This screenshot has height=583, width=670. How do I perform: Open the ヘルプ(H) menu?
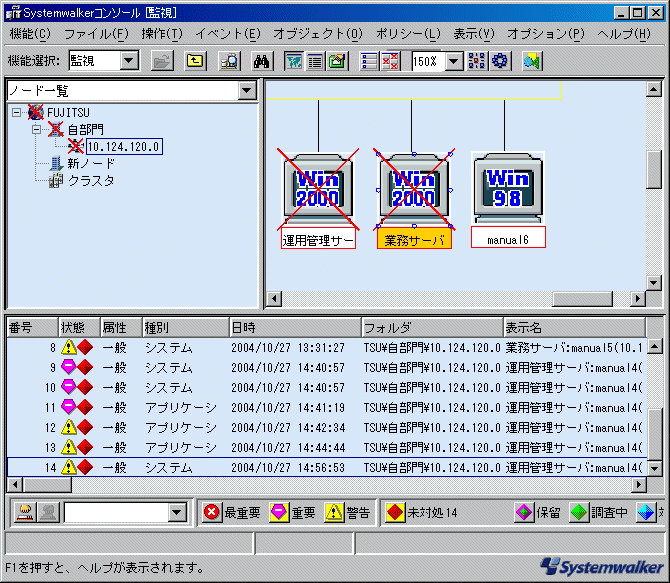[x=623, y=33]
